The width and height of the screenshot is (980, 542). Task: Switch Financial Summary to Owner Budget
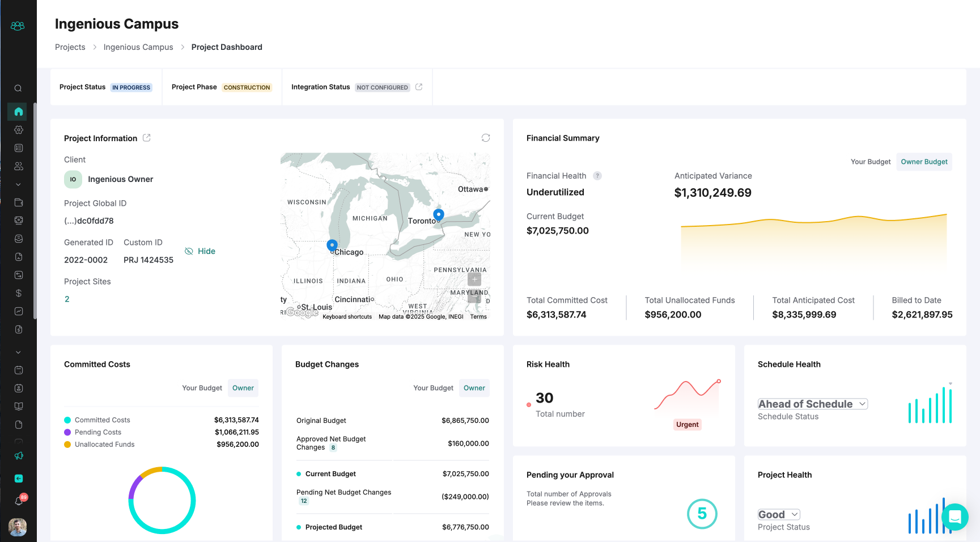click(x=924, y=162)
